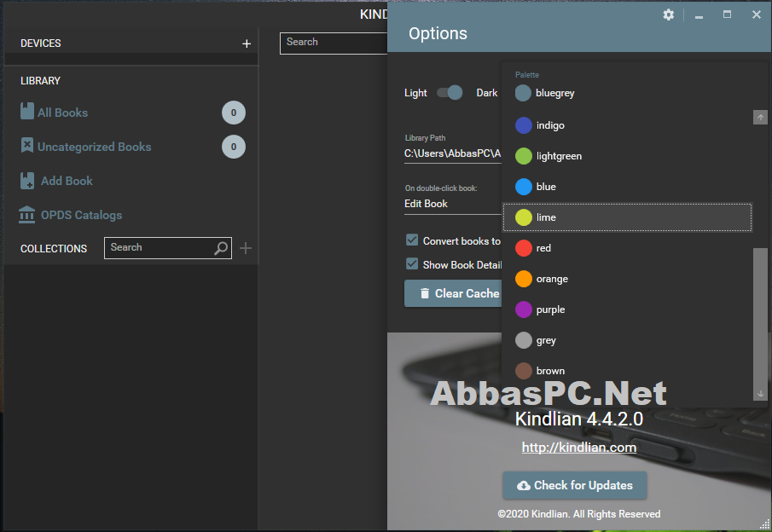Click the OPDS Catalogs bank icon
Image resolution: width=772 pixels, height=532 pixels.
coord(26,215)
